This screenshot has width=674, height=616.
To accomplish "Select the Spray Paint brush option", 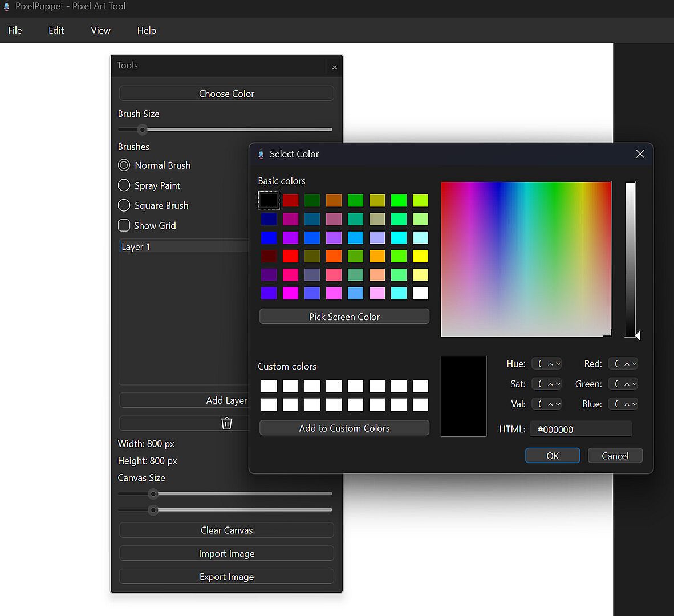I will (x=124, y=185).
